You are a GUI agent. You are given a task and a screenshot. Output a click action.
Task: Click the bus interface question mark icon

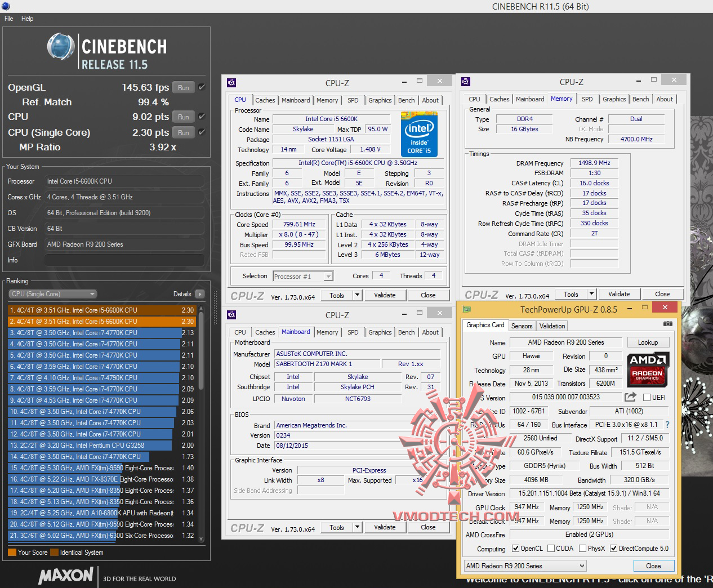point(667,425)
